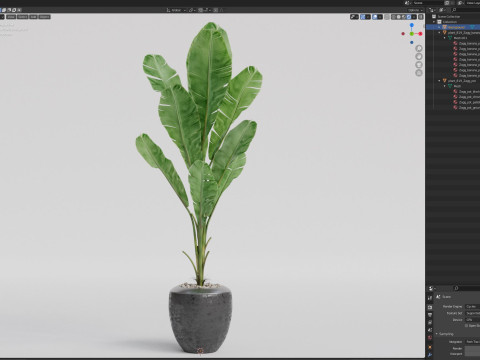Open the Modifiers properties tab
The image size is (480, 360).
tap(430, 355)
